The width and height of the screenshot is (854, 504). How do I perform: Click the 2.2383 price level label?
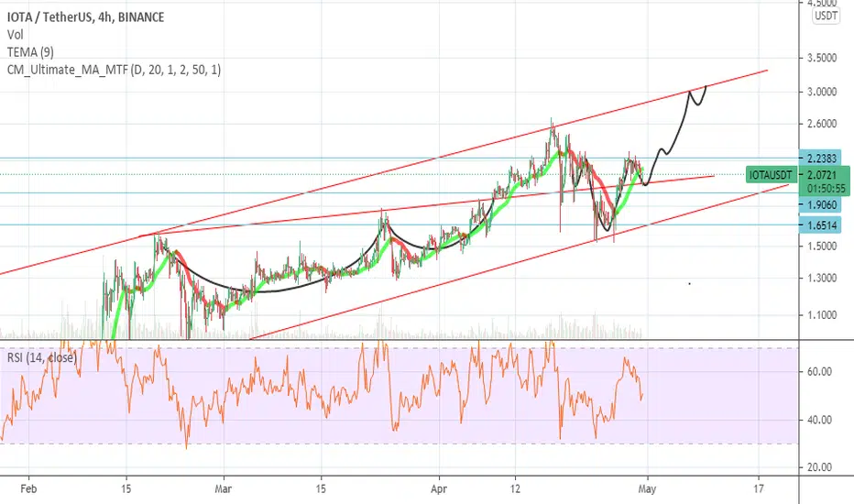[x=821, y=158]
